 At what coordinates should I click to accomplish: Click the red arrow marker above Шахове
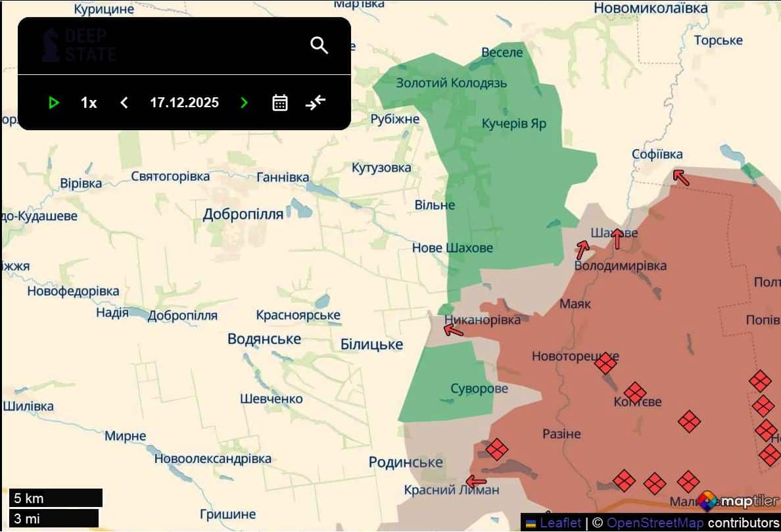617,237
